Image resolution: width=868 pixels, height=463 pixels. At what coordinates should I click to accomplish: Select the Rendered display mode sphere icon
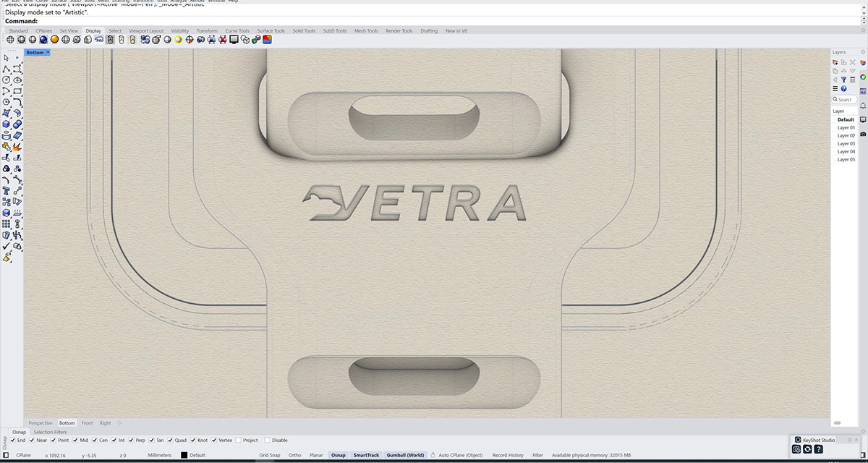[43, 40]
